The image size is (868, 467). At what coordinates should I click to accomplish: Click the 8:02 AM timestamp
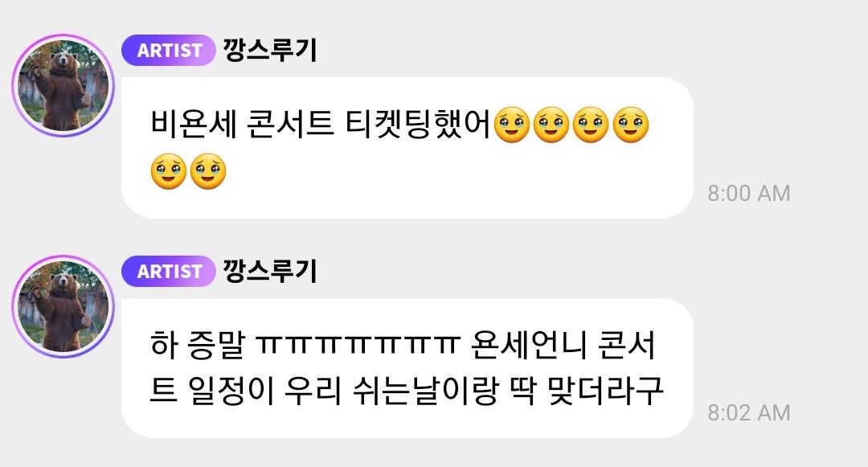pos(749,413)
